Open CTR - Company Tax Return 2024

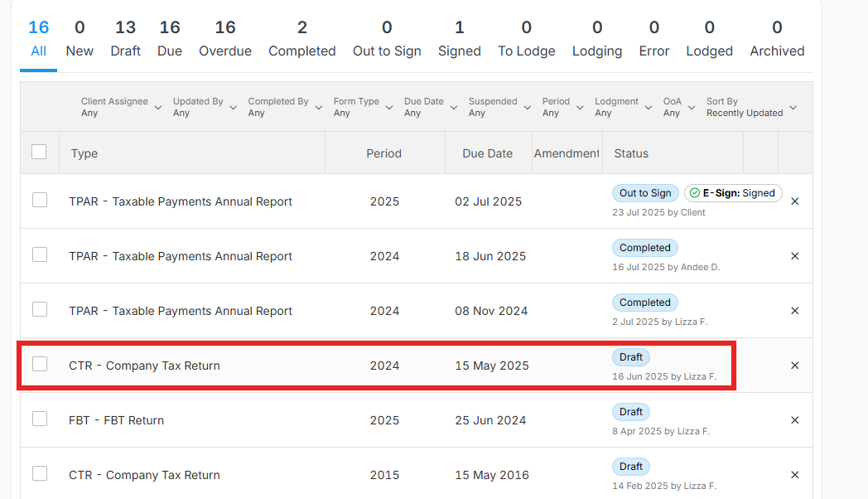pos(144,366)
